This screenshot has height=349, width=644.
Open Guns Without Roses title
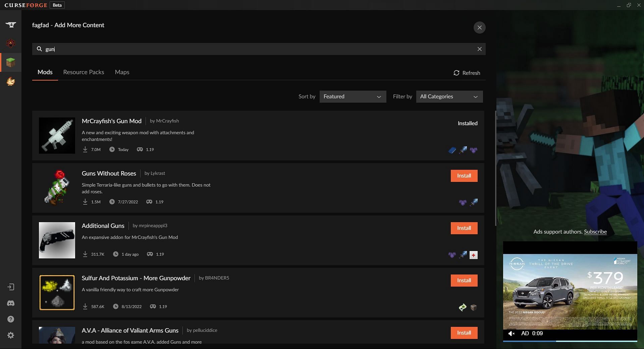click(109, 173)
